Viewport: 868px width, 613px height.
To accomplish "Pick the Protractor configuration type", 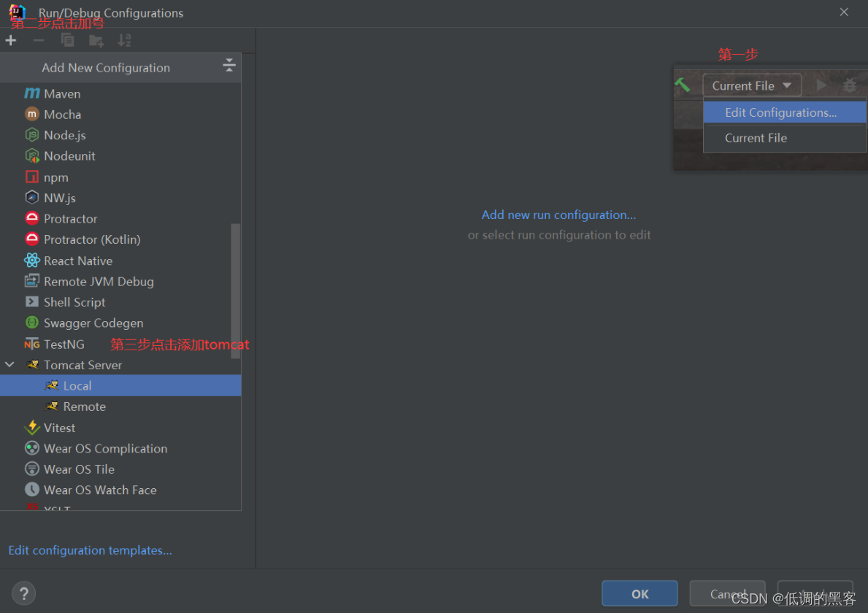I will click(120, 218).
